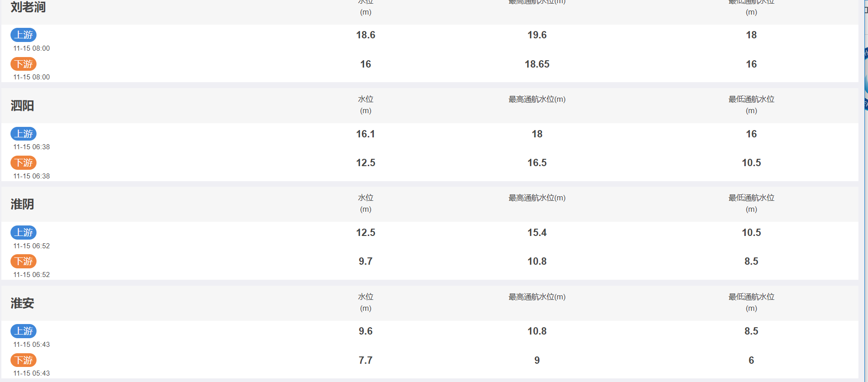Click the 水位 column header in 淮安 section
Image resolution: width=868 pixels, height=382 pixels.
[366, 302]
